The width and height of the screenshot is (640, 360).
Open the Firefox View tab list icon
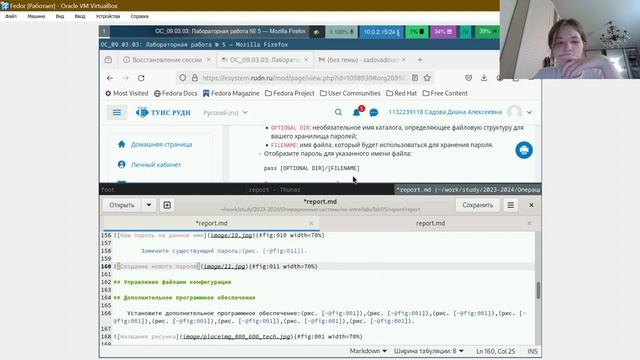pyautogui.click(x=108, y=60)
